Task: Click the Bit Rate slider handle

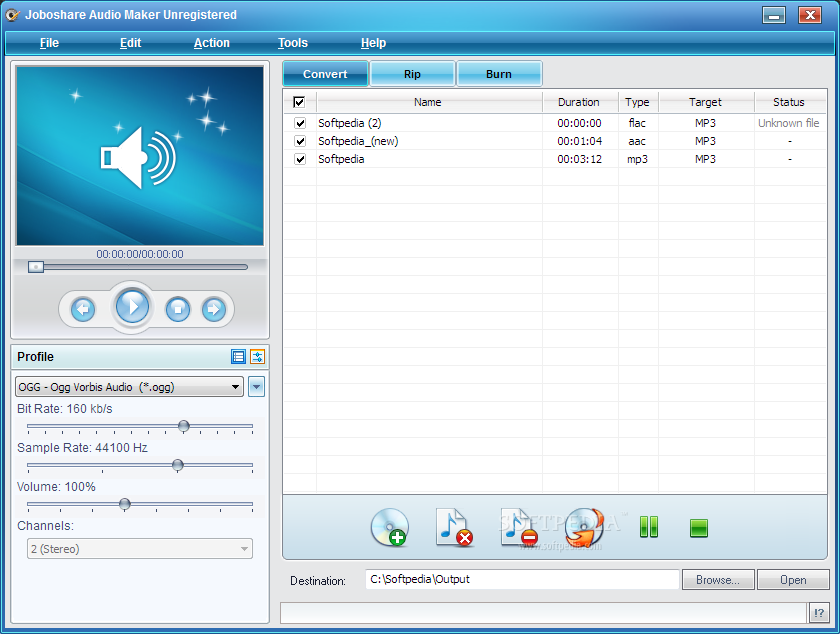Action: pyautogui.click(x=184, y=426)
